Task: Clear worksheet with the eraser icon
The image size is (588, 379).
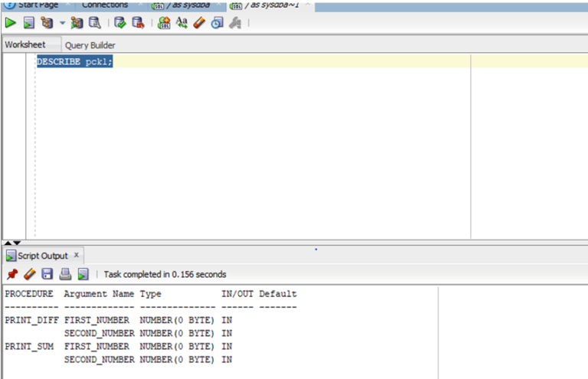Action: (x=200, y=23)
